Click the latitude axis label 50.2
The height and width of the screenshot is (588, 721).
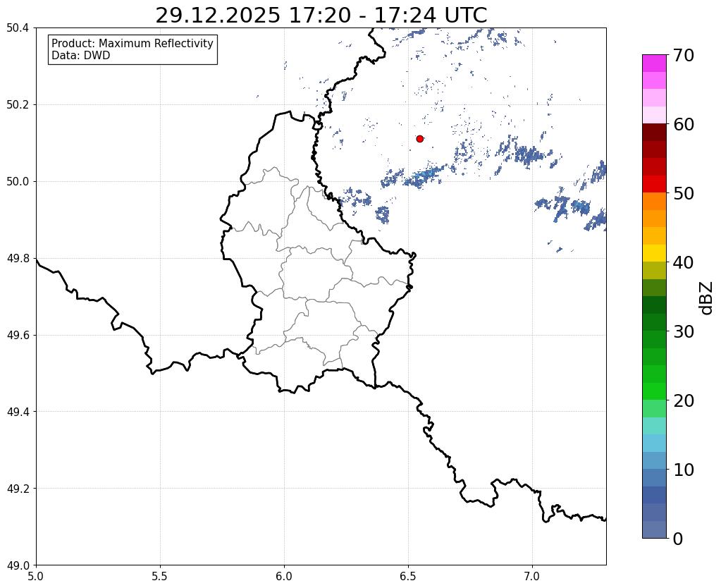(x=18, y=104)
